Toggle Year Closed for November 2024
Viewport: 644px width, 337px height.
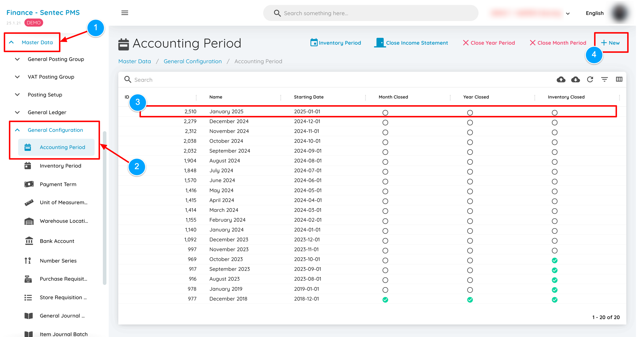click(x=470, y=132)
